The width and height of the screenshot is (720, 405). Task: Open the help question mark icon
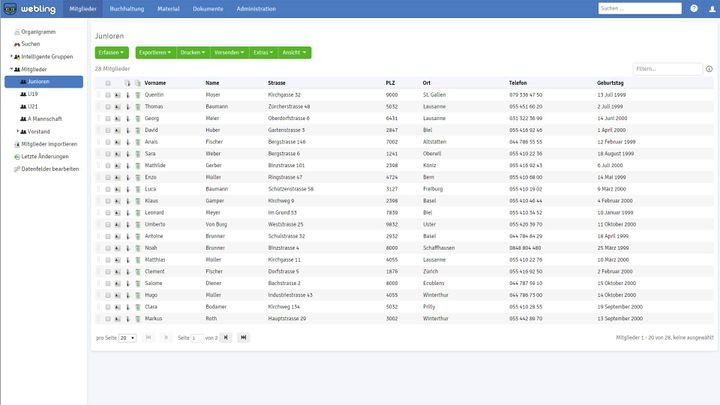pos(694,8)
